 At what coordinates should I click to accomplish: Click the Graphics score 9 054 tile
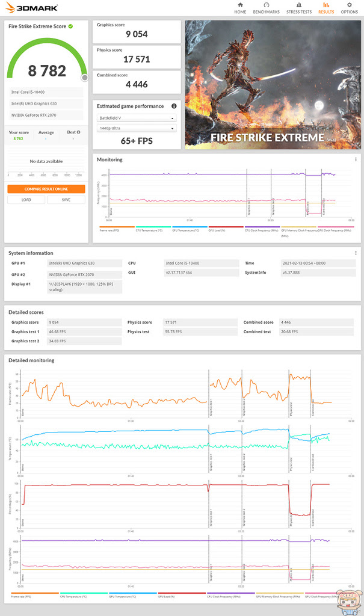[x=137, y=31]
